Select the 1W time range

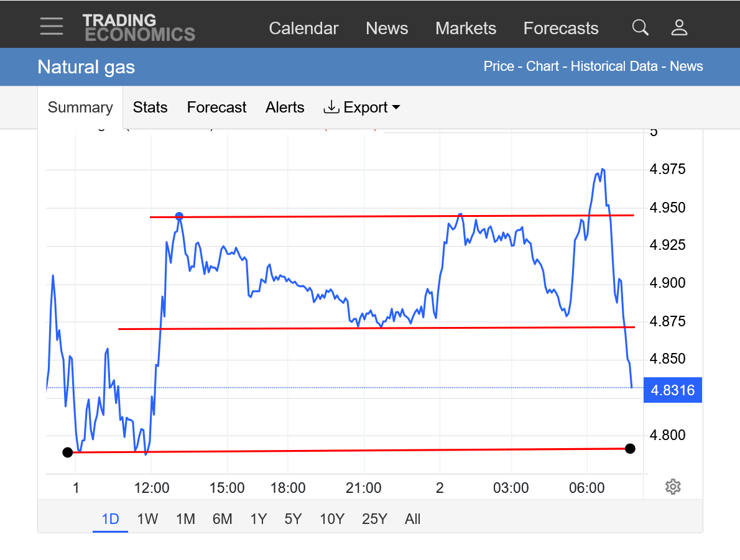coord(147,519)
